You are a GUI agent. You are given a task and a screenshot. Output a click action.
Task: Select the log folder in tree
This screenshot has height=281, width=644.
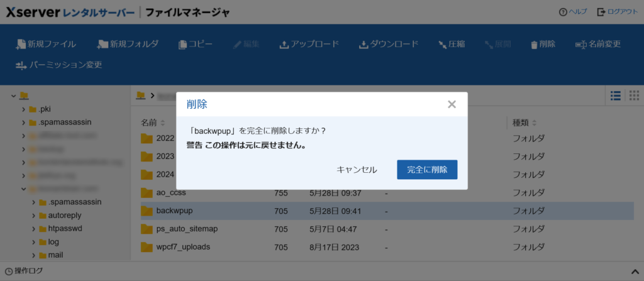(x=49, y=241)
